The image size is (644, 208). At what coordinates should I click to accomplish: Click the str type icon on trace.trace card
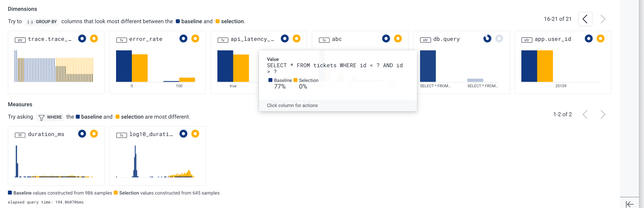[20, 40]
